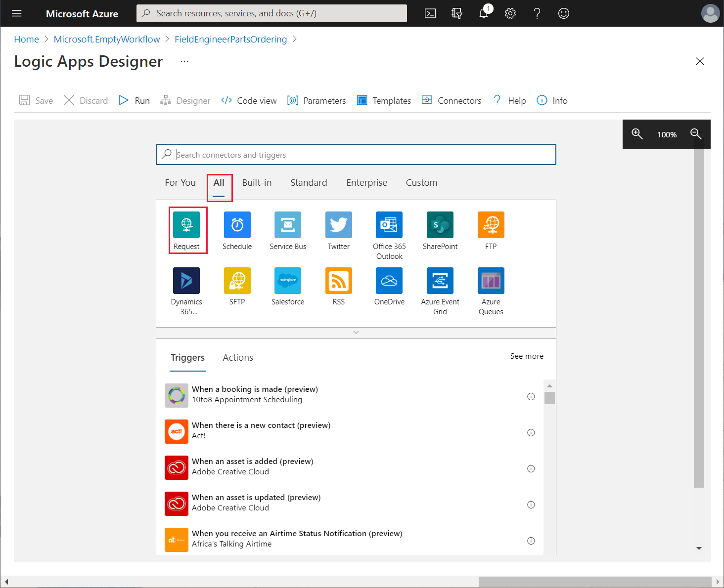This screenshot has width=724, height=588.
Task: Open the Directory and subscription filter icon
Action: click(457, 13)
